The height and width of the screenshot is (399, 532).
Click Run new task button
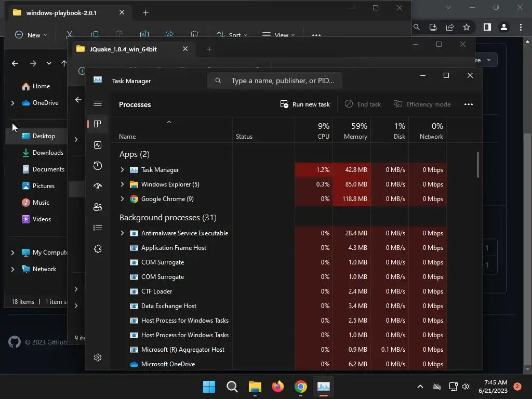(305, 104)
